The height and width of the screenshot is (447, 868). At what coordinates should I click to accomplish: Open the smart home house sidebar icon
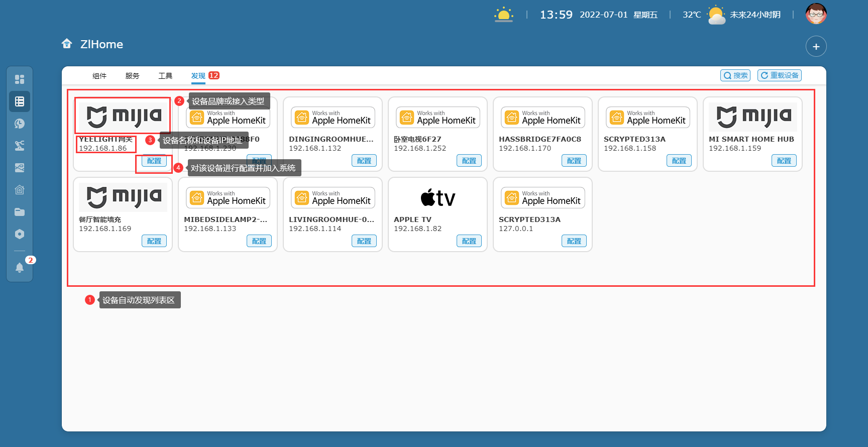(20, 190)
